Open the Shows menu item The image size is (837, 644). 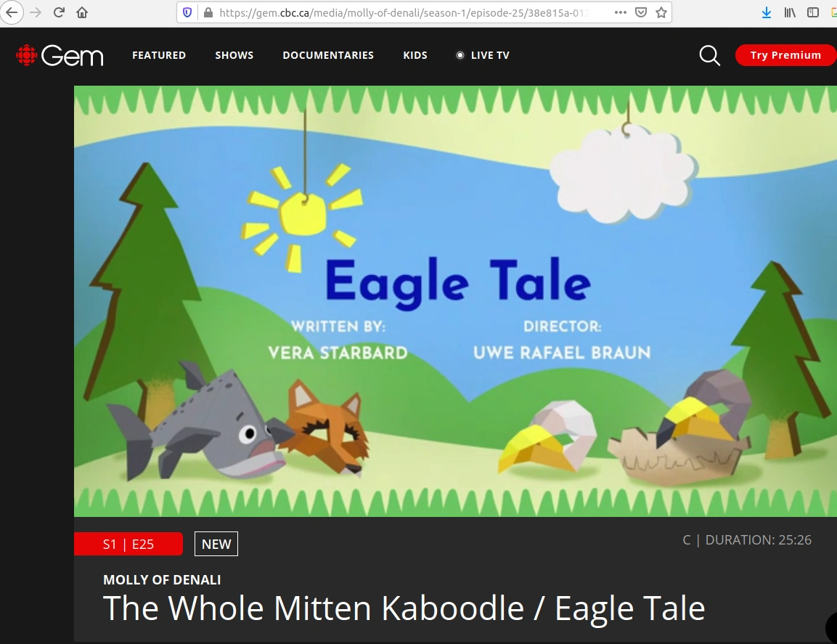(234, 55)
